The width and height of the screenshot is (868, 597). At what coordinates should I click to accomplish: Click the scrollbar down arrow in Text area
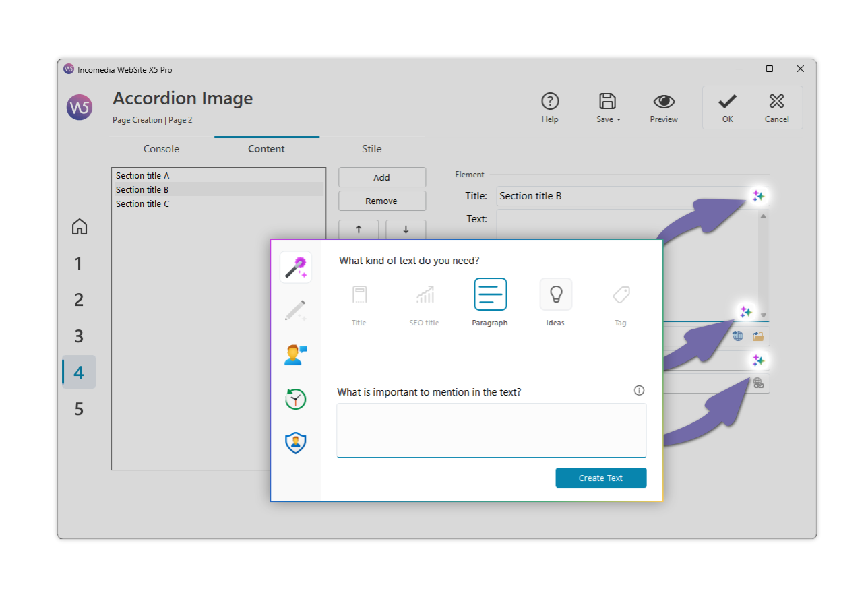(763, 315)
